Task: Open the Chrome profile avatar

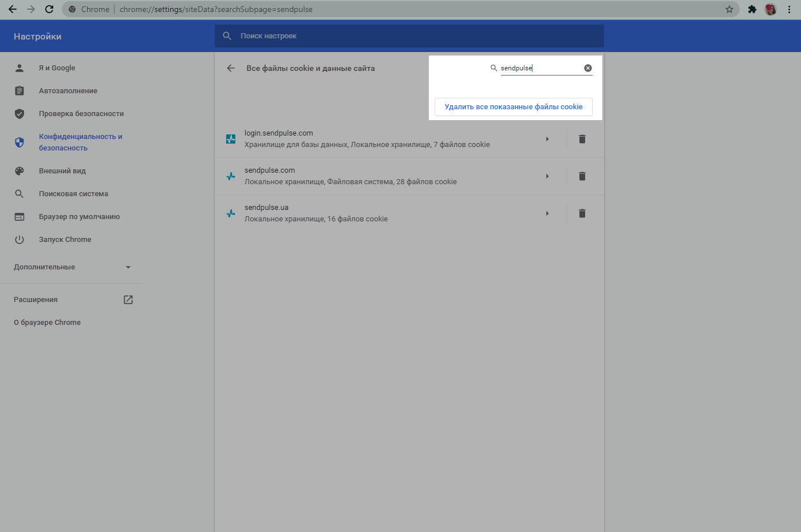Action: (x=771, y=9)
